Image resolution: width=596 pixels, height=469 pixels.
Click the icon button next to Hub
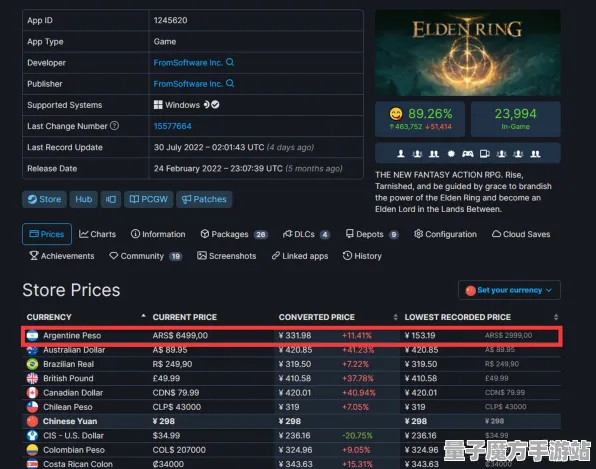tap(111, 199)
